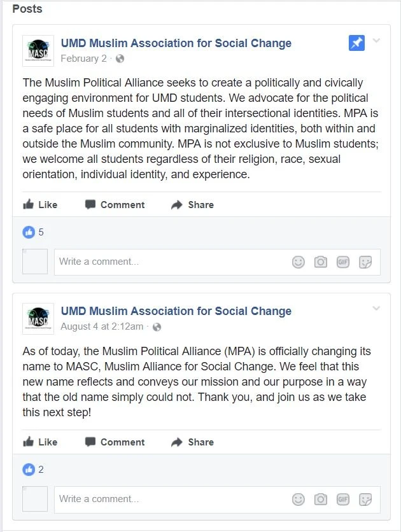This screenshot has height=532, width=401.
Task: Click the February 2 timestamp link
Action: tap(84, 58)
